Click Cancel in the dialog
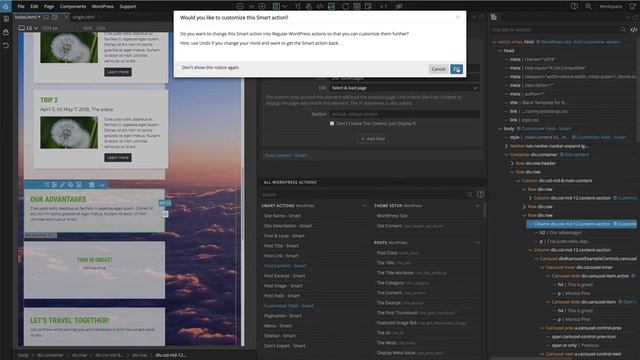Viewport: 640px width, 360px height. (438, 69)
